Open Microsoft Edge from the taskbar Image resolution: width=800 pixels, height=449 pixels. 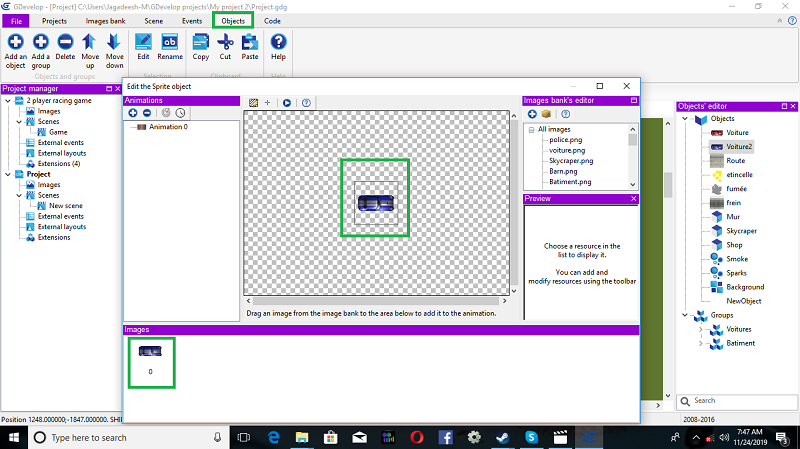point(274,438)
